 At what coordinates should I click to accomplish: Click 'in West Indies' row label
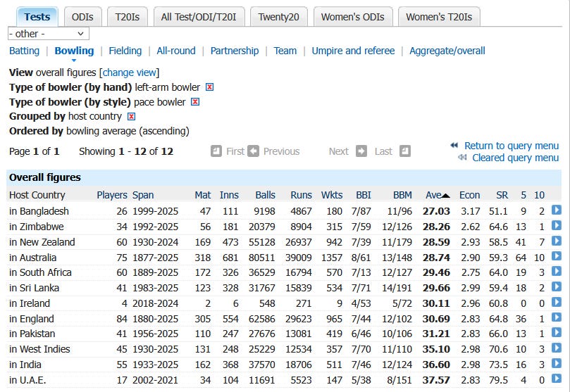click(x=39, y=349)
